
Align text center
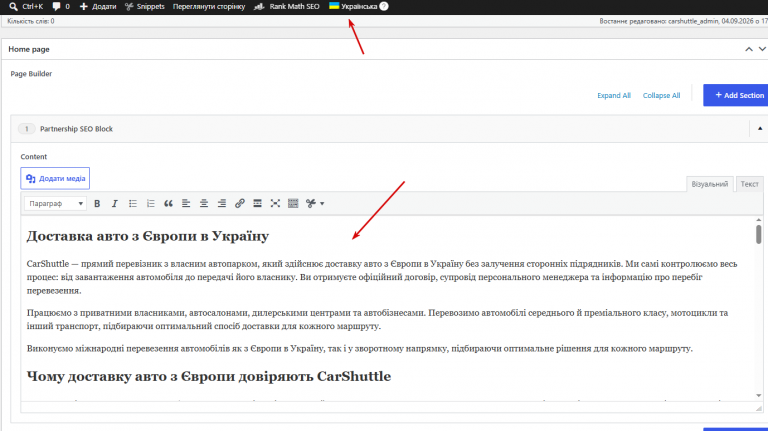pyautogui.click(x=204, y=203)
